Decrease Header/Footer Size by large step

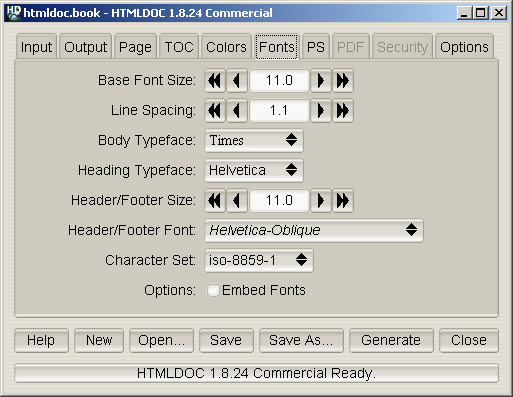pyautogui.click(x=215, y=201)
